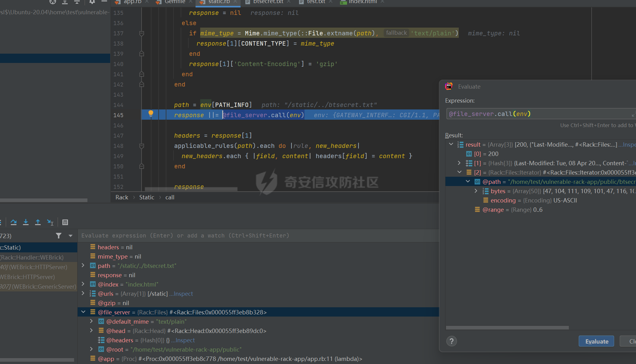
Task: Expand the @default_mime node
Action: point(91,321)
